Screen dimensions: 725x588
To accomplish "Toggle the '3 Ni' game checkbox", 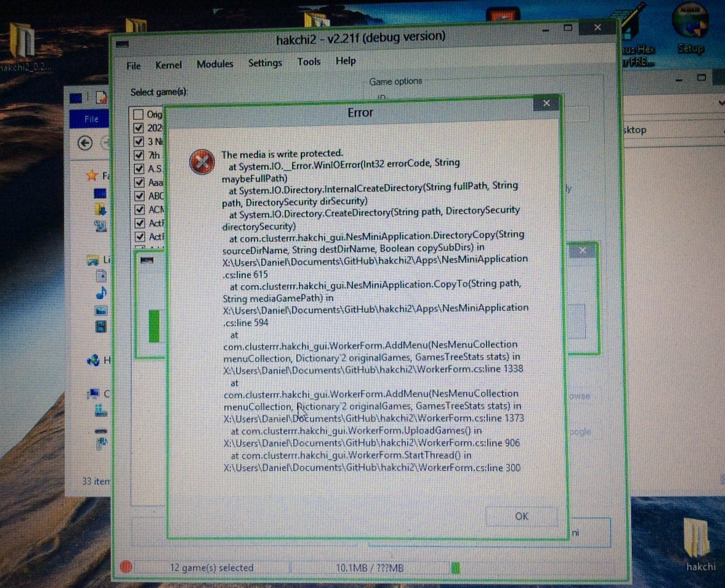I will (x=138, y=142).
